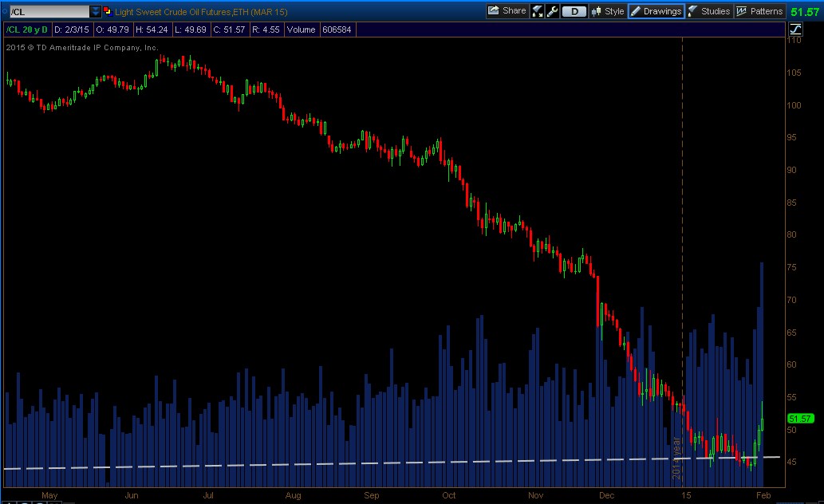Click the 85 price axis label

[791, 203]
